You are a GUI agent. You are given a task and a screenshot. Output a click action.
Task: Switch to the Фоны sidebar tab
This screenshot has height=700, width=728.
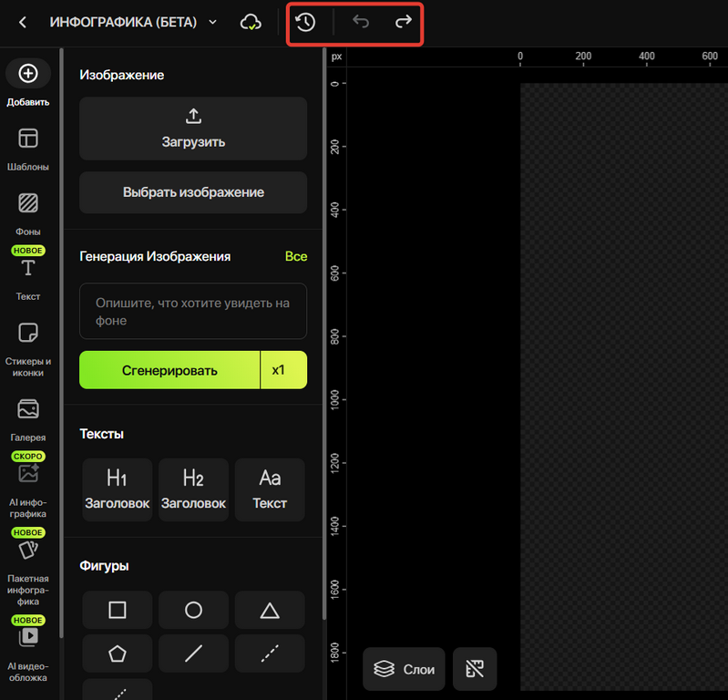tap(28, 214)
